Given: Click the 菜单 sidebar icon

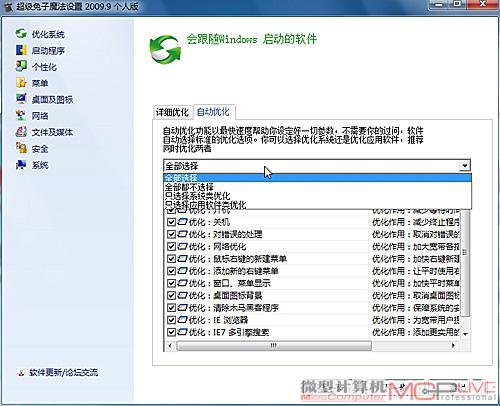Looking at the screenshot, I should tap(21, 83).
